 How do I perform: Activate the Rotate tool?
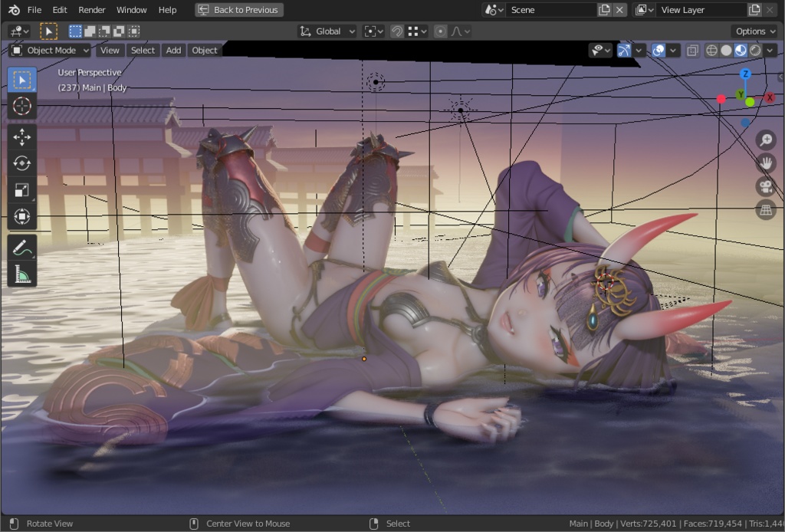[21, 163]
